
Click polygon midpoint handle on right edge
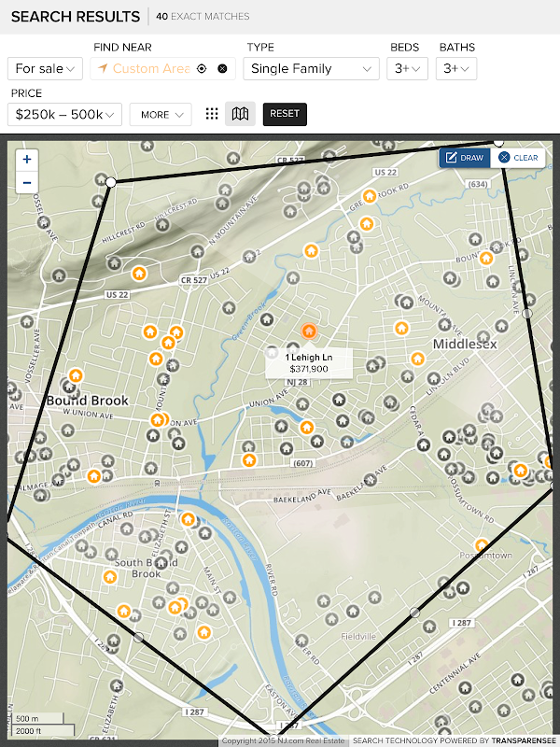526,314
